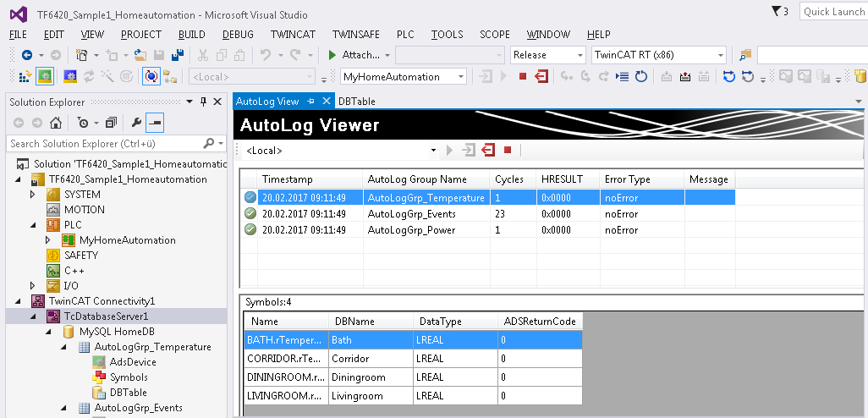Screen dimensions: 868x418
Task: Click the AutoLog Viewer red logout icon
Action: tap(488, 150)
